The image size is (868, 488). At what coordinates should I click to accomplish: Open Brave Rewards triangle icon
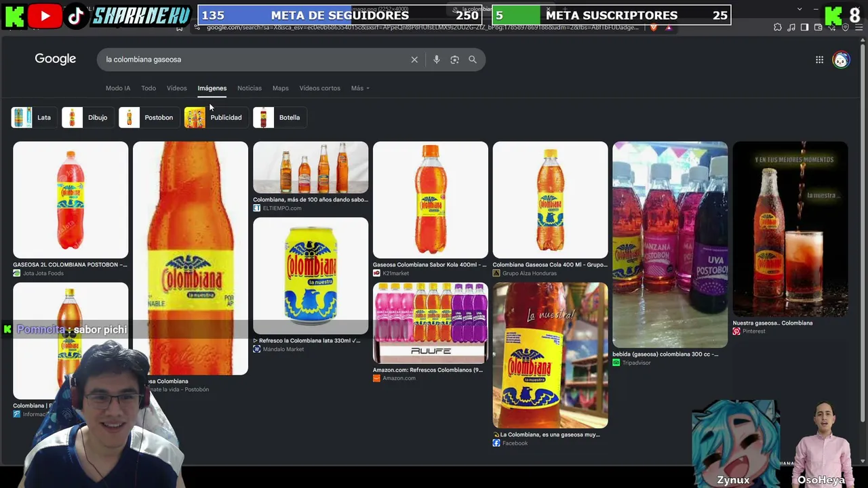tap(669, 27)
